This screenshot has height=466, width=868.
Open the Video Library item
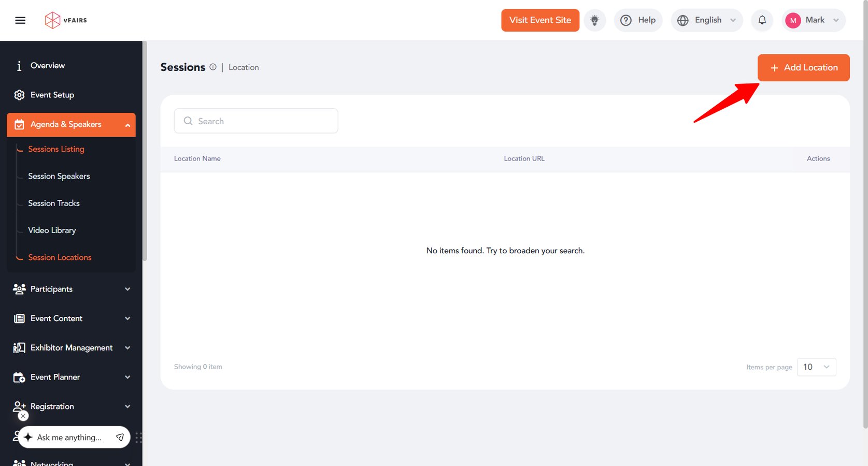click(52, 230)
